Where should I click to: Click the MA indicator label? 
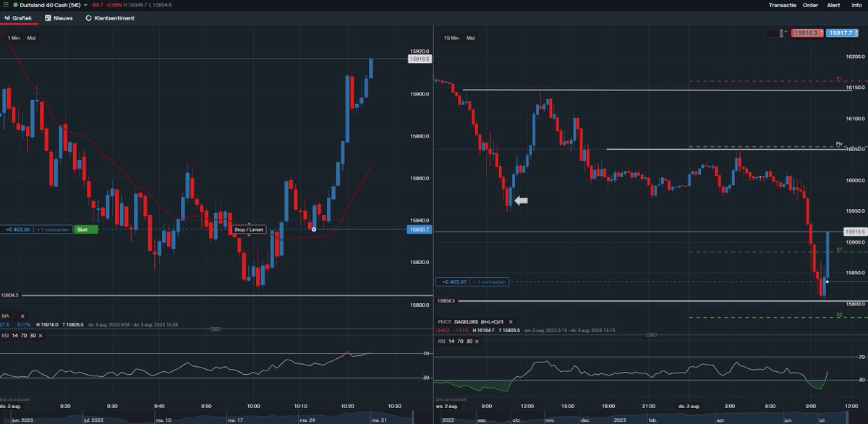5,316
